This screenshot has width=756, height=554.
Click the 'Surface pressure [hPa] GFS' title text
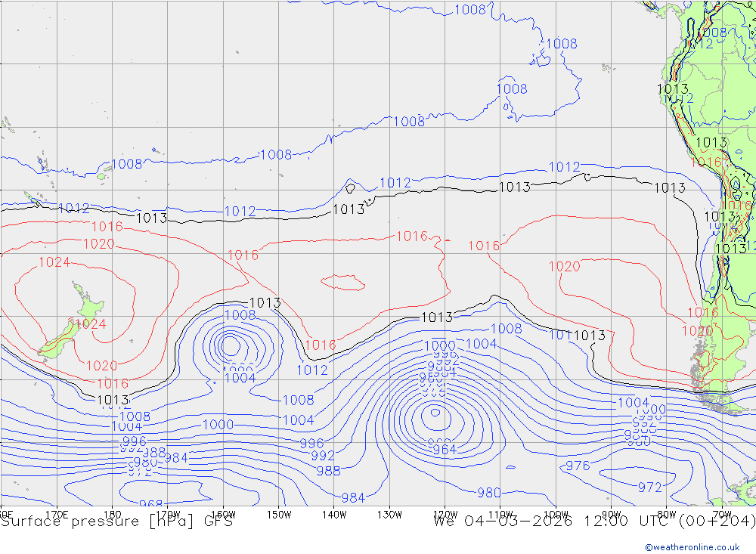coord(116,522)
